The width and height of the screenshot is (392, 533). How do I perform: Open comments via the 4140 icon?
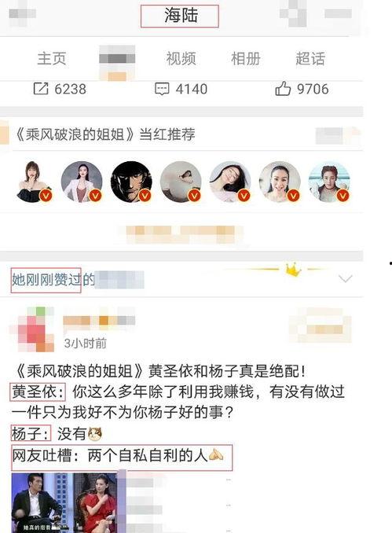(x=162, y=89)
